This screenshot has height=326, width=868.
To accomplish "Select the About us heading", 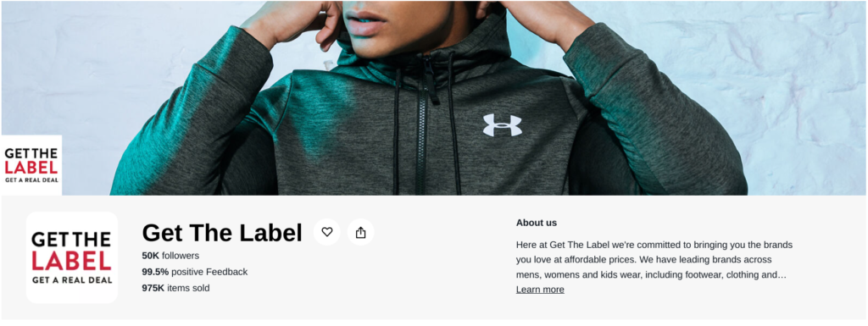I will pos(537,223).
